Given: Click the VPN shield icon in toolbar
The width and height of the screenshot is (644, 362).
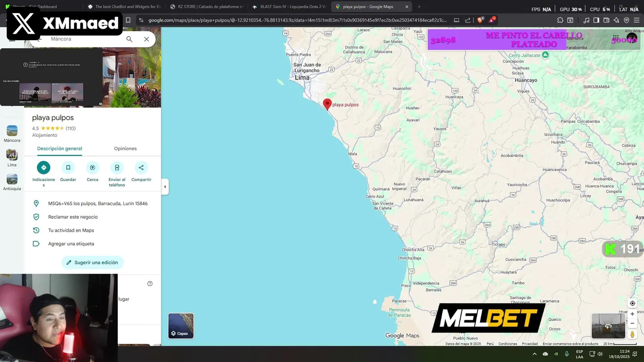Looking at the screenshot, I should pos(626,20).
